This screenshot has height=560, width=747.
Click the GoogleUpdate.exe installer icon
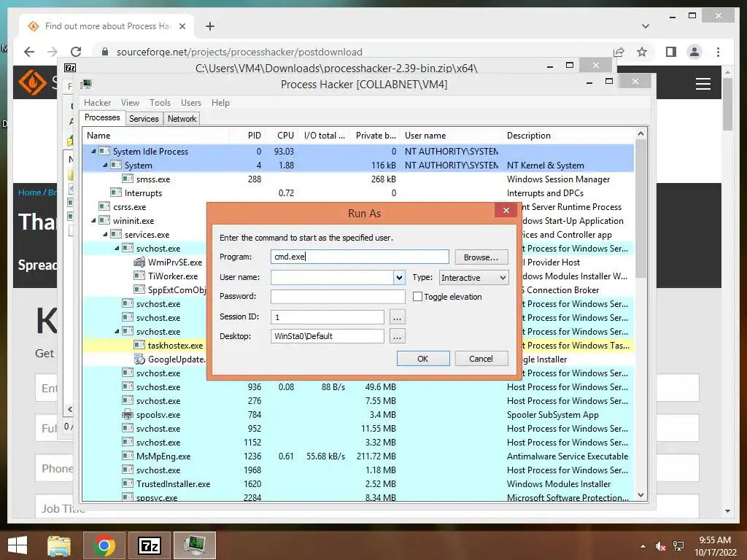[139, 359]
